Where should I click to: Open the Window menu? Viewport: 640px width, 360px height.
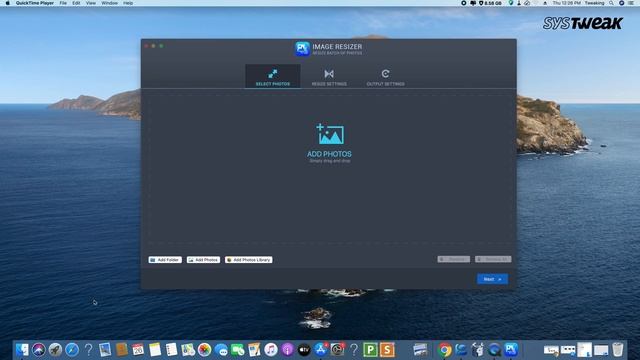pyautogui.click(x=109, y=3)
